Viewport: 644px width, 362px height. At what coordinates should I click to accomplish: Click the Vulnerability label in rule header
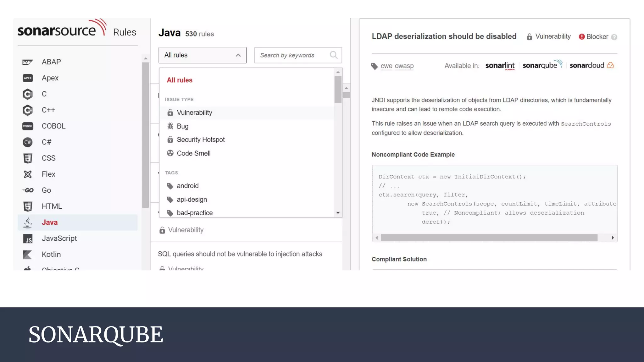tap(553, 36)
